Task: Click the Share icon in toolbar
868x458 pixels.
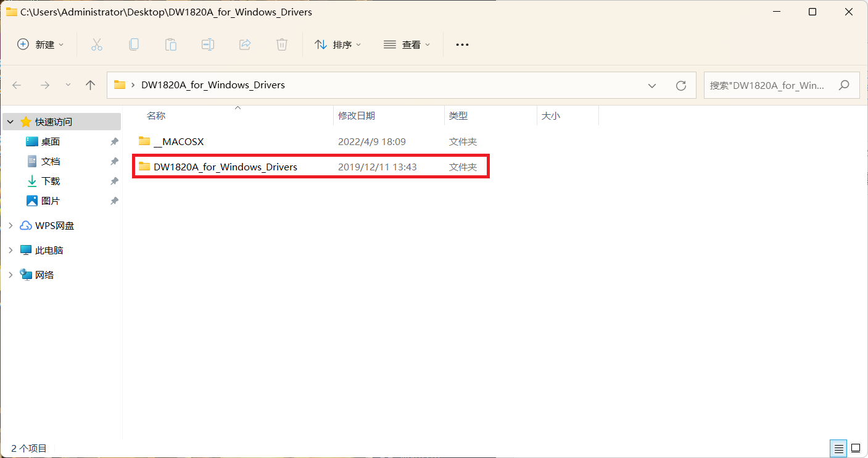Action: (x=245, y=44)
